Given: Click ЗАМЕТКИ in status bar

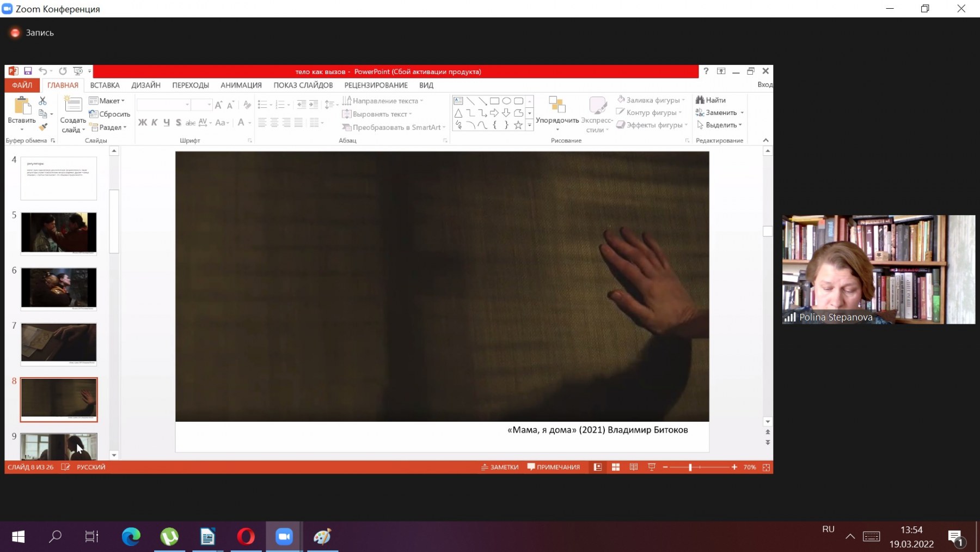Looking at the screenshot, I should tap(500, 467).
